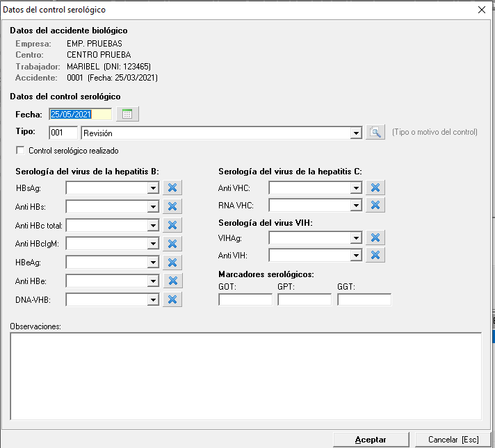The width and height of the screenshot is (495, 448).
Task: Open the RNA VHC dropdown list
Action: pyautogui.click(x=356, y=205)
